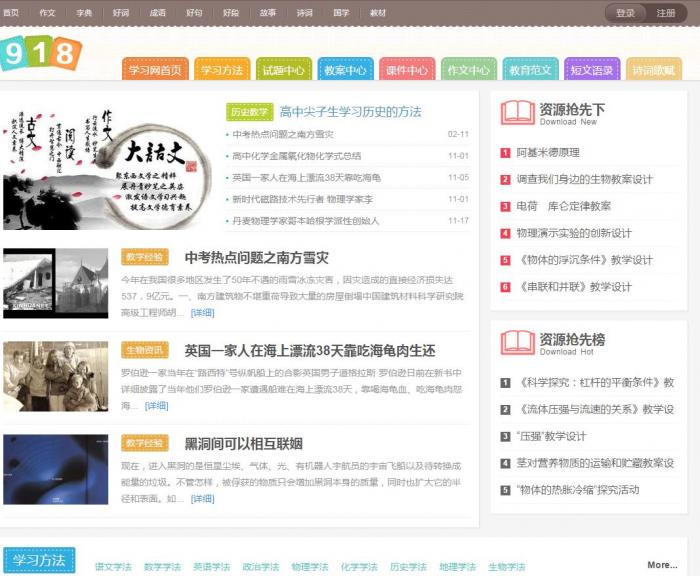Click the number 3 badge next to 电荷 库仑定律教案

[505, 206]
